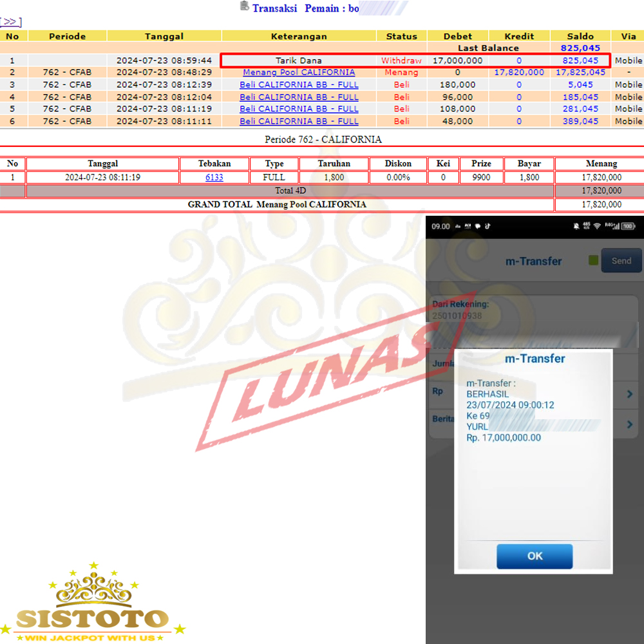Click the 6133 tebakan link
Screen dimensions: 644x644
point(214,177)
